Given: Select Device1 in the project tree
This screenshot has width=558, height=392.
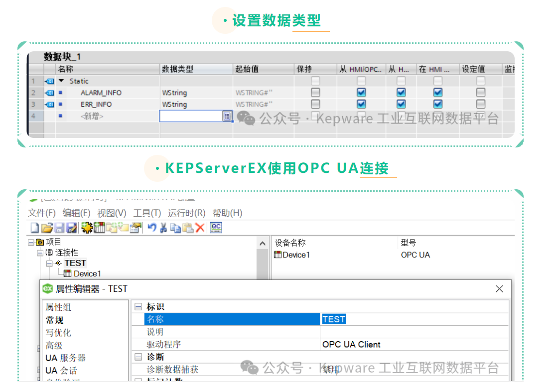Looking at the screenshot, I should coord(87,273).
